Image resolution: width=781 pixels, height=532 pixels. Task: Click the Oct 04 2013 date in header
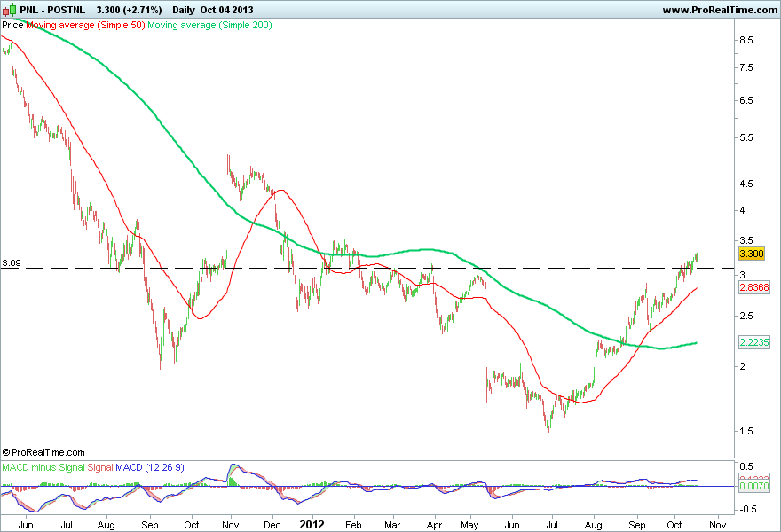pos(226,10)
